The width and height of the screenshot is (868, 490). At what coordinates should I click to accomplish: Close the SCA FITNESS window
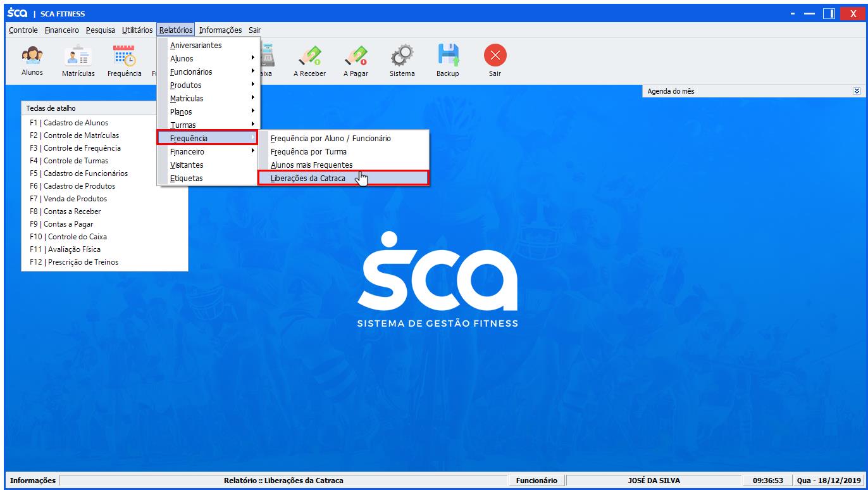tap(852, 13)
